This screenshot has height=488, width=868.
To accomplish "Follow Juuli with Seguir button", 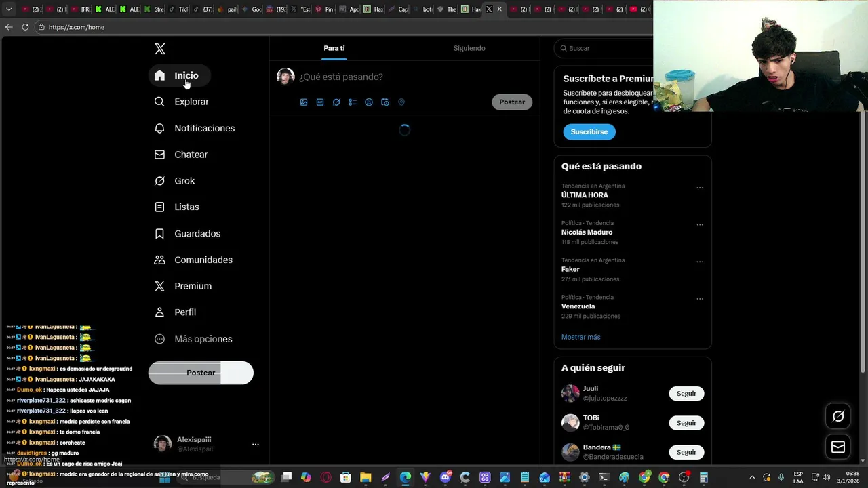I will coord(686,393).
